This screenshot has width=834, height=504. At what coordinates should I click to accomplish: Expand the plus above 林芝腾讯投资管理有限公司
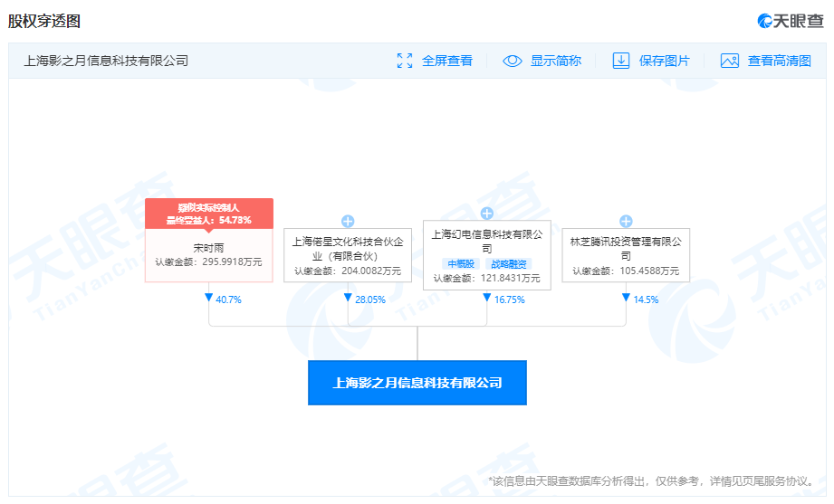coord(626,221)
